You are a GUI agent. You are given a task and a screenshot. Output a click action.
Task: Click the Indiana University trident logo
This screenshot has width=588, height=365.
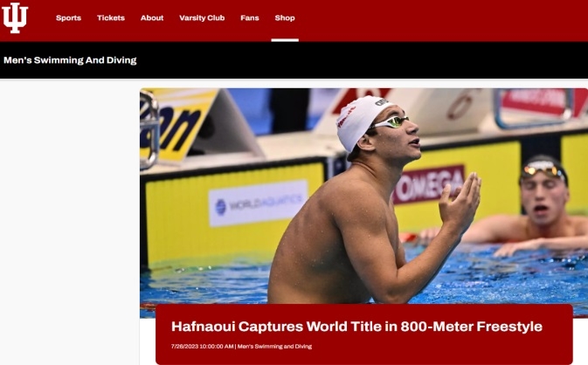(15, 17)
